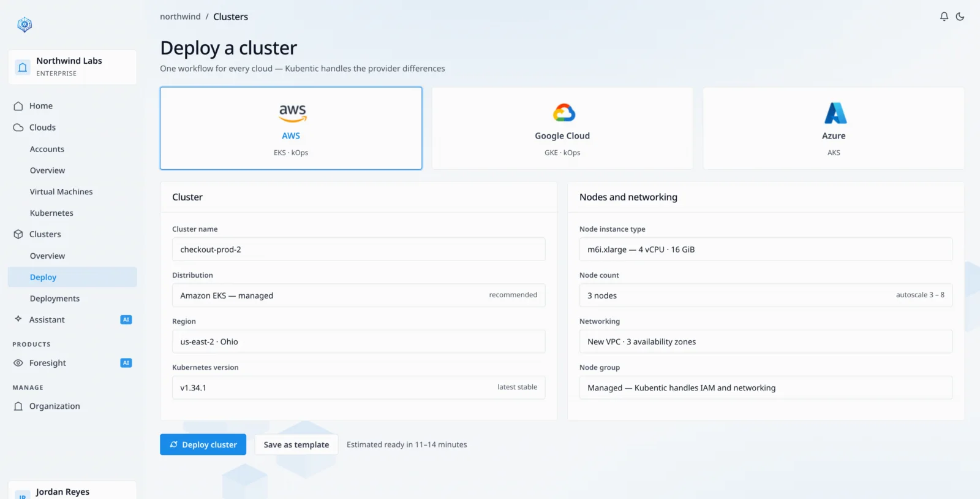Open the Region dropdown
Image resolution: width=980 pixels, height=499 pixels.
coord(358,341)
